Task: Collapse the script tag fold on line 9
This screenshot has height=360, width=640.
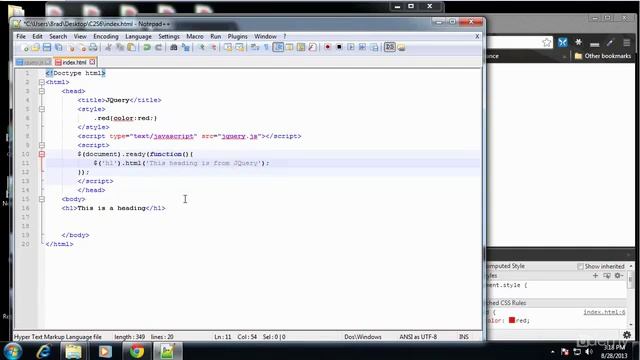Action: [x=42, y=145]
